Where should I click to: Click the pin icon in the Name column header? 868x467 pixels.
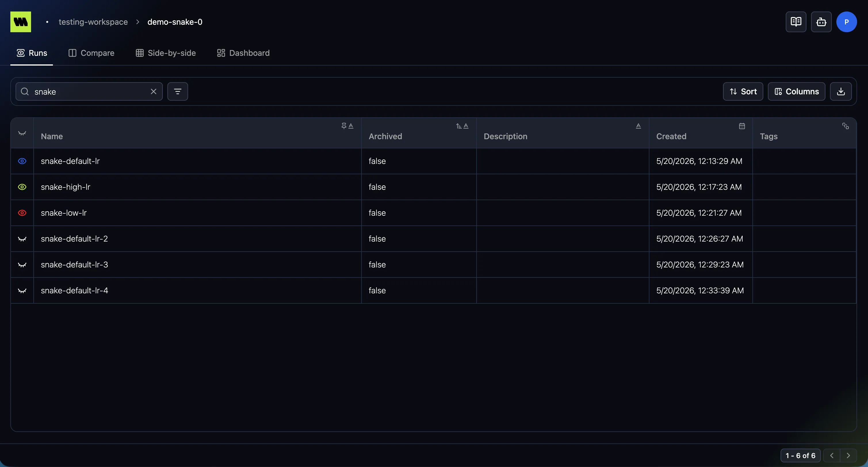(x=344, y=126)
